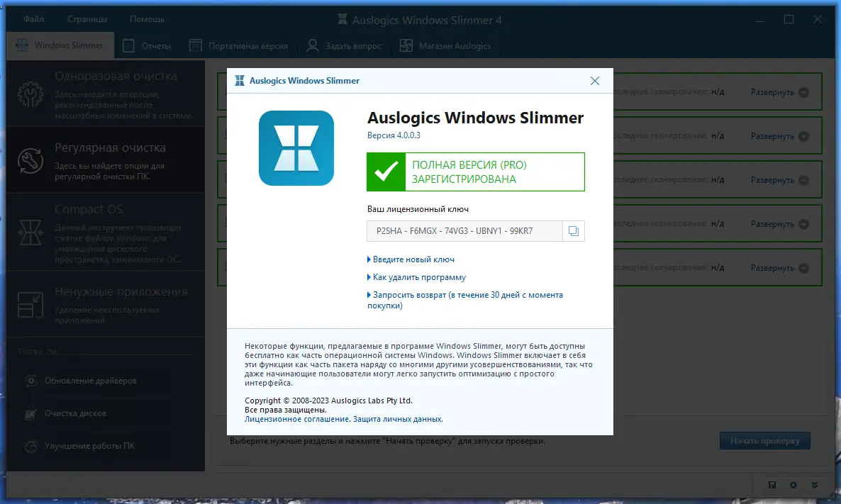Expand the first section via Развернуть

pyautogui.click(x=779, y=92)
